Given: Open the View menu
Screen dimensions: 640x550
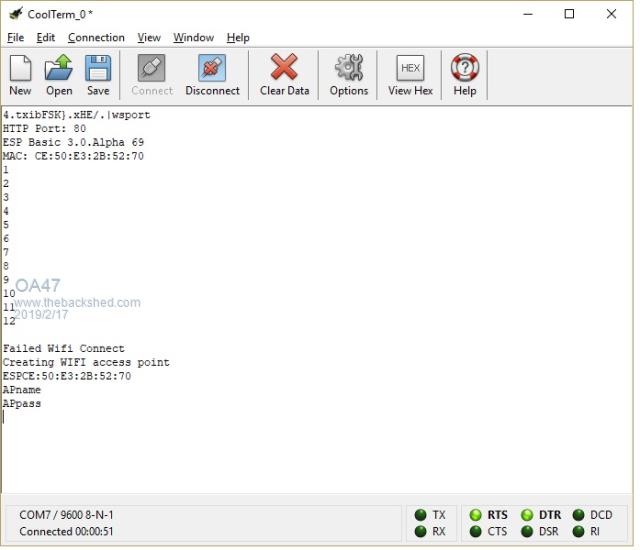Looking at the screenshot, I should click(x=149, y=38).
